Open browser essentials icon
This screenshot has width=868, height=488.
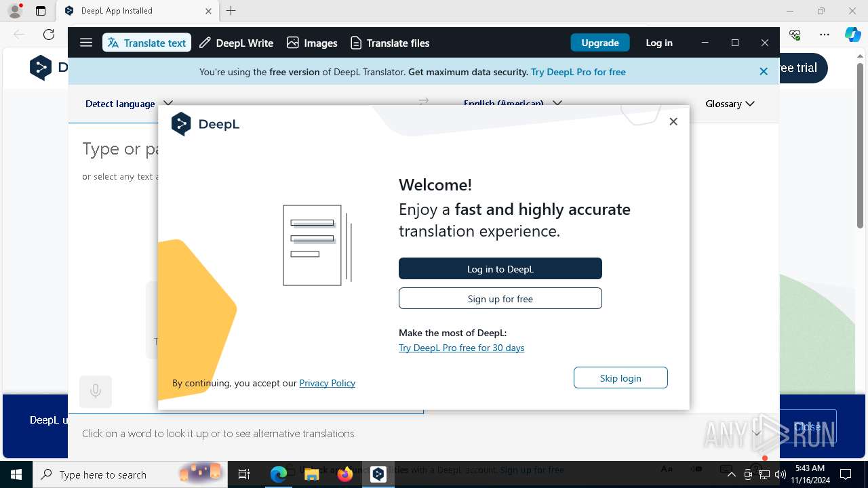pos(795,35)
